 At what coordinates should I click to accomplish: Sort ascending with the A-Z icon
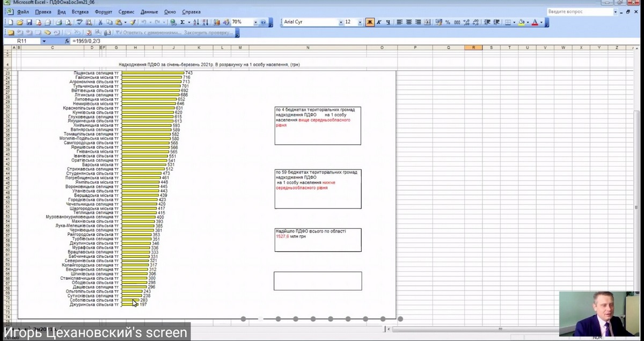coord(195,22)
